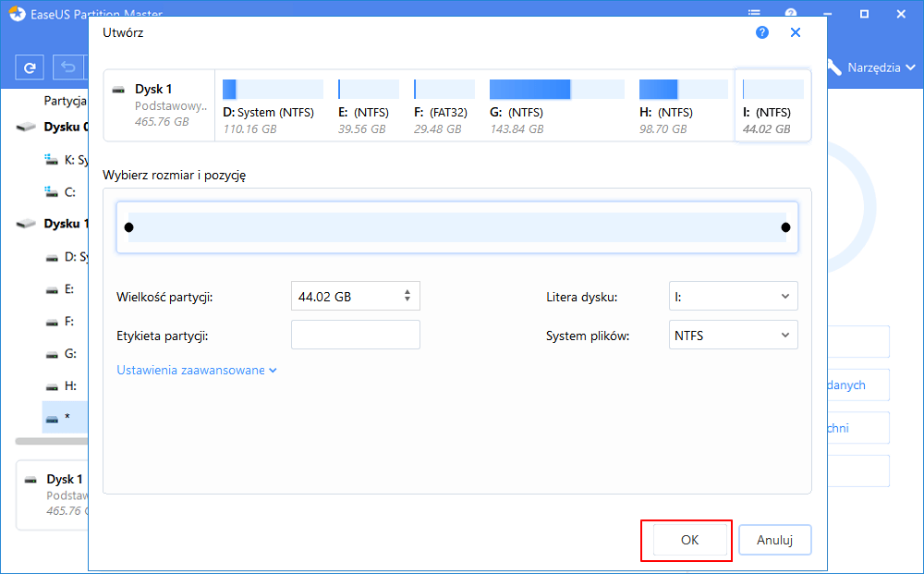Click the Wielkość partycji spinner arrows

407,296
